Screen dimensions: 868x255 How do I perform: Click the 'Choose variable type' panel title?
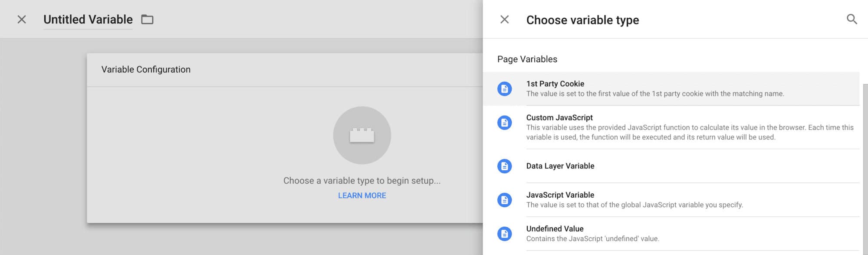[582, 20]
